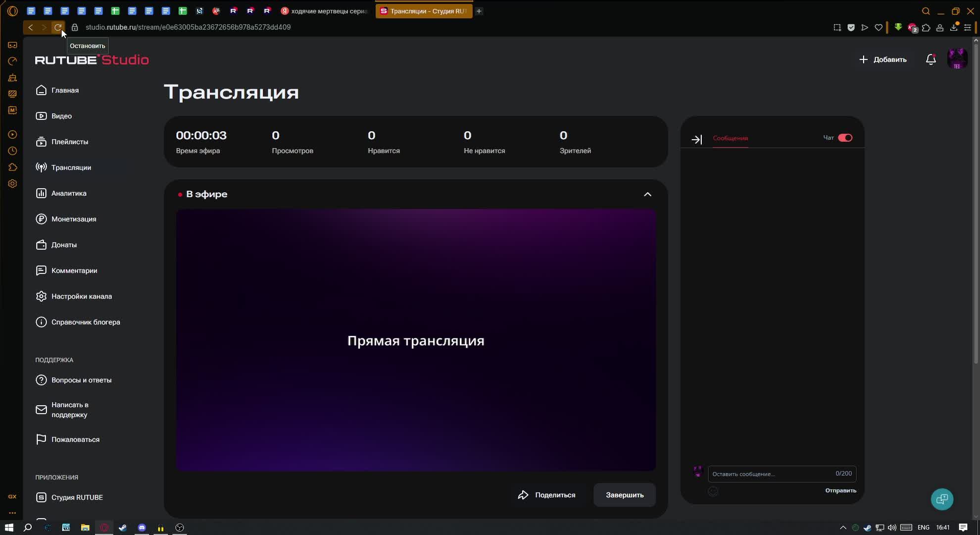Hide the chat panel with the arrow icon
Screen dimensions: 980x535
point(697,139)
